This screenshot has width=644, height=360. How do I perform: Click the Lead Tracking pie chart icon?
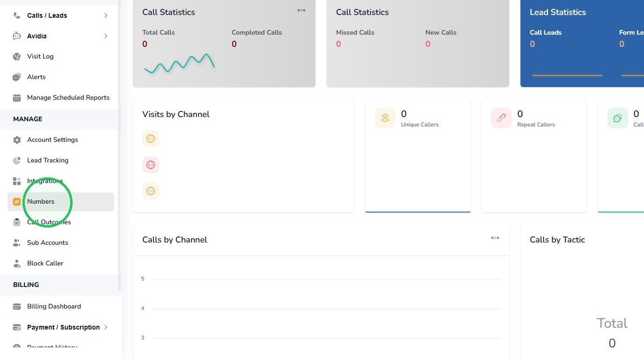(x=17, y=161)
